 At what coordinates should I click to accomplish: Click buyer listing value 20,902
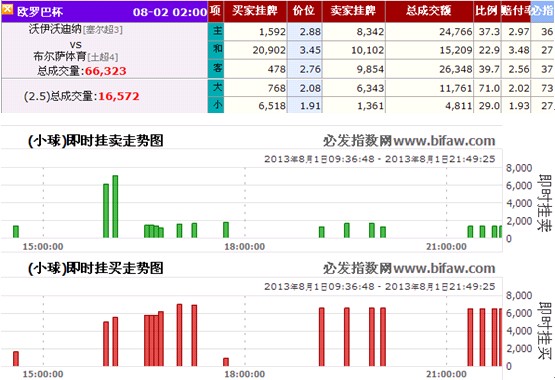[269, 50]
